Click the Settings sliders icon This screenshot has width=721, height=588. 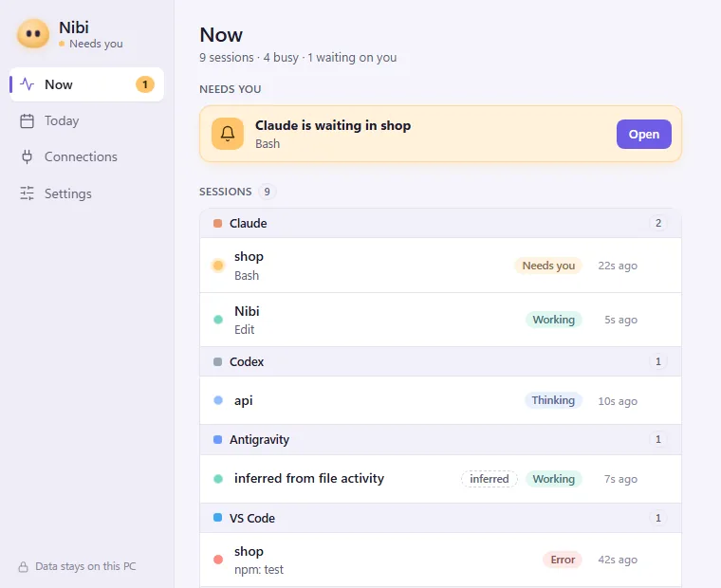click(x=28, y=193)
